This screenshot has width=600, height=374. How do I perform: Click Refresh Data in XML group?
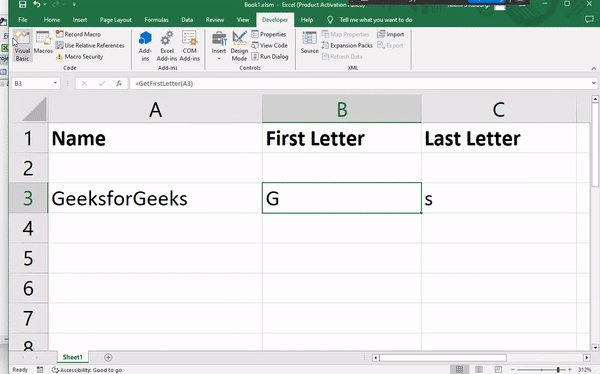pos(342,56)
